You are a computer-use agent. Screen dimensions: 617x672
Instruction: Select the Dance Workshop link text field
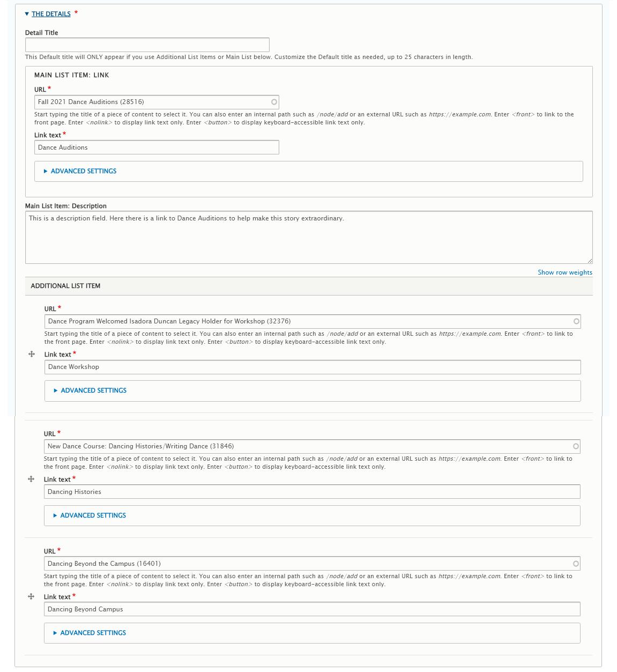click(311, 367)
